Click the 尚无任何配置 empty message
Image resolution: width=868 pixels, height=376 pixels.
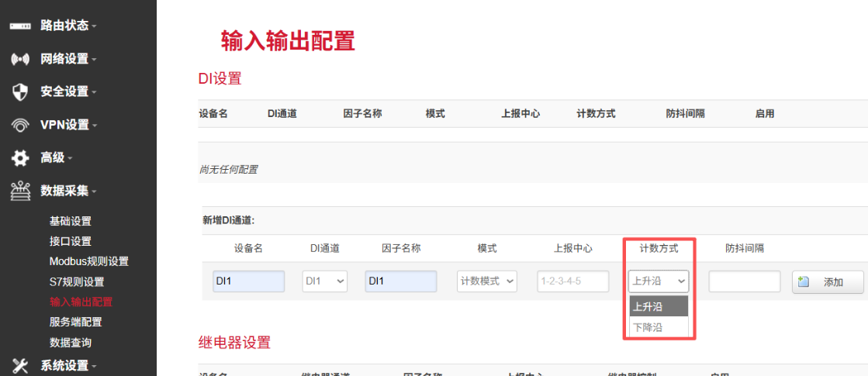tap(228, 170)
